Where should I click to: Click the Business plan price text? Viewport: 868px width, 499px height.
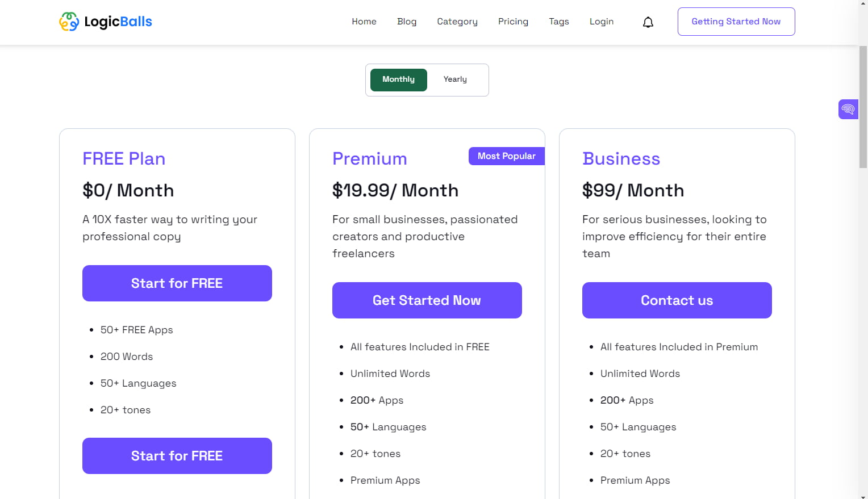pos(633,191)
